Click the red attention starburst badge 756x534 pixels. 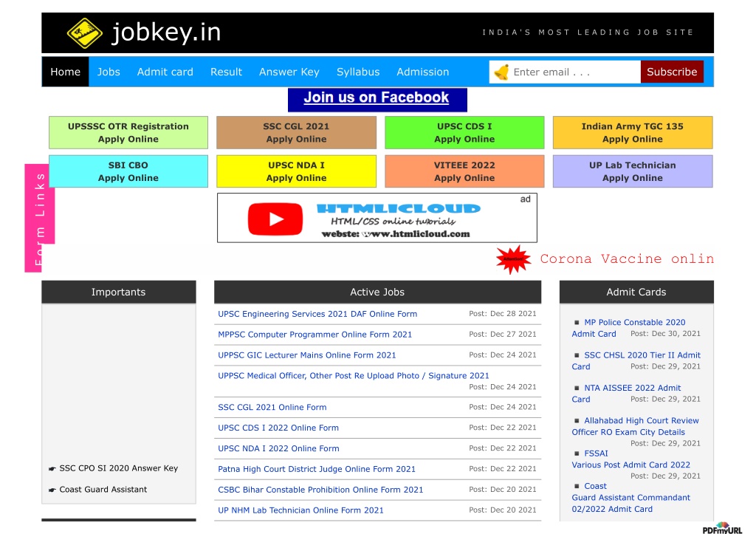point(514,259)
